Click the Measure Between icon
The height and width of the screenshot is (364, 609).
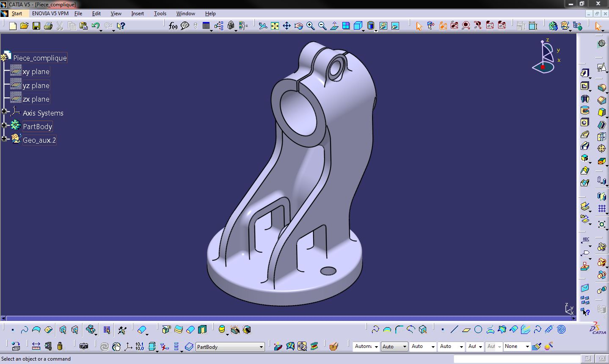coord(36,346)
